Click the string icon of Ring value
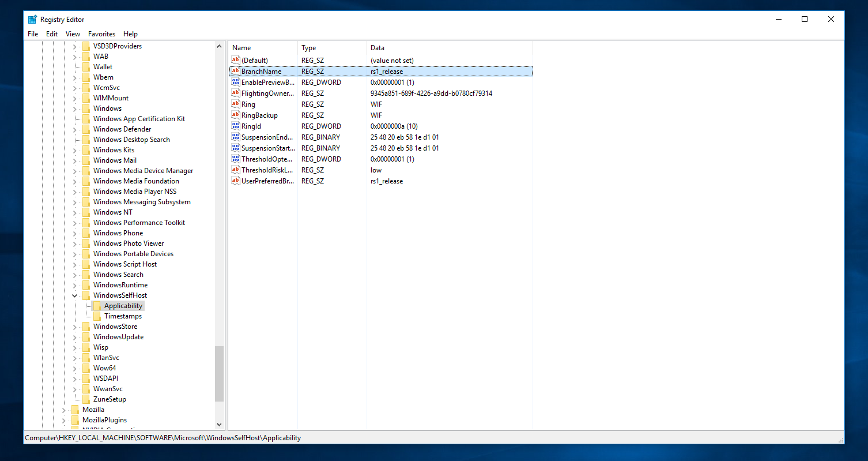Viewport: 868px width, 461px height. tap(235, 104)
